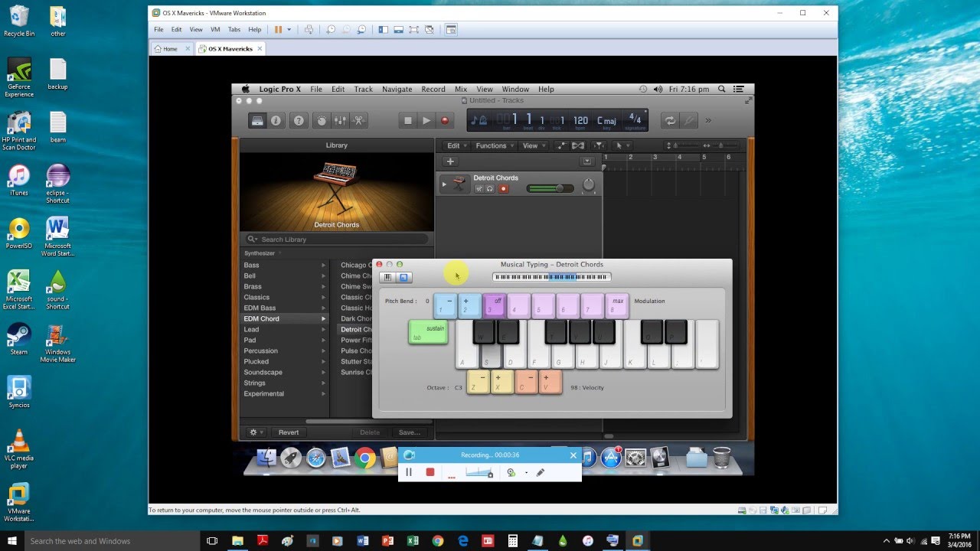Record-enable the Detroit Chords track
The image size is (980, 551).
point(503,188)
